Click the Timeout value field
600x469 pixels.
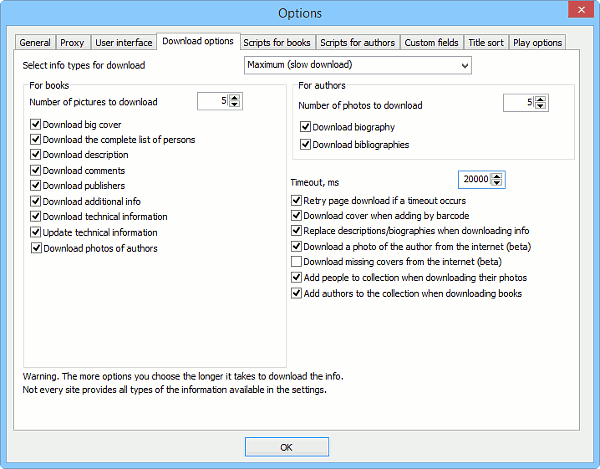click(x=474, y=179)
